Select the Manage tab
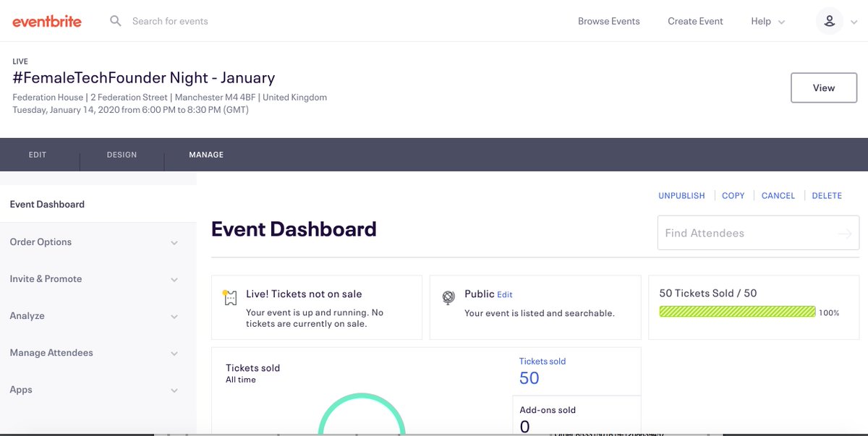 pos(206,155)
